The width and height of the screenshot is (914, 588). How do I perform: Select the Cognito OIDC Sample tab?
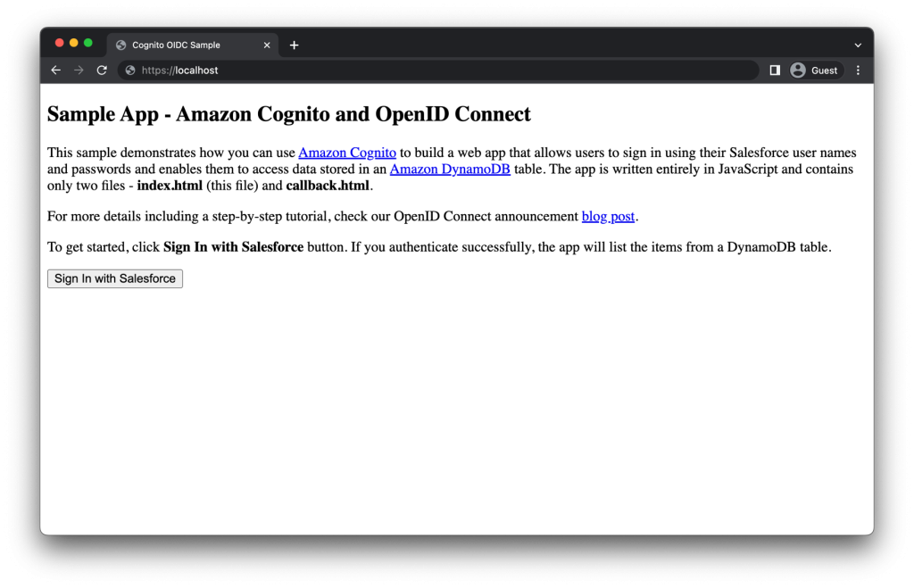click(x=193, y=45)
